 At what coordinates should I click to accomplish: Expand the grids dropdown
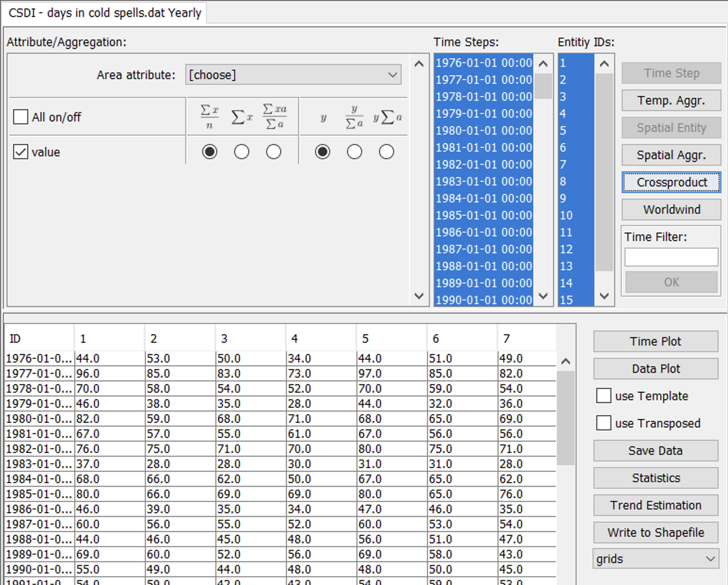pyautogui.click(x=655, y=559)
